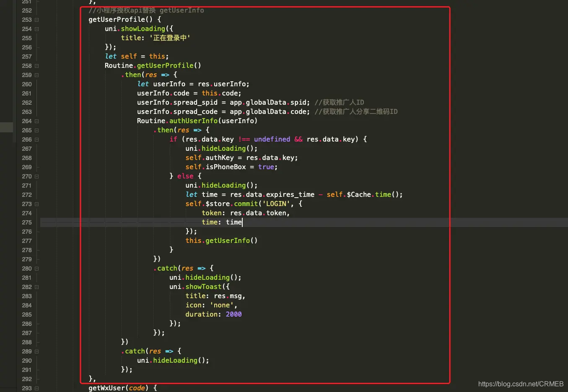Collapse the else-block fold at line 270
Image resolution: width=568 pixels, height=392 pixels.
point(37,176)
